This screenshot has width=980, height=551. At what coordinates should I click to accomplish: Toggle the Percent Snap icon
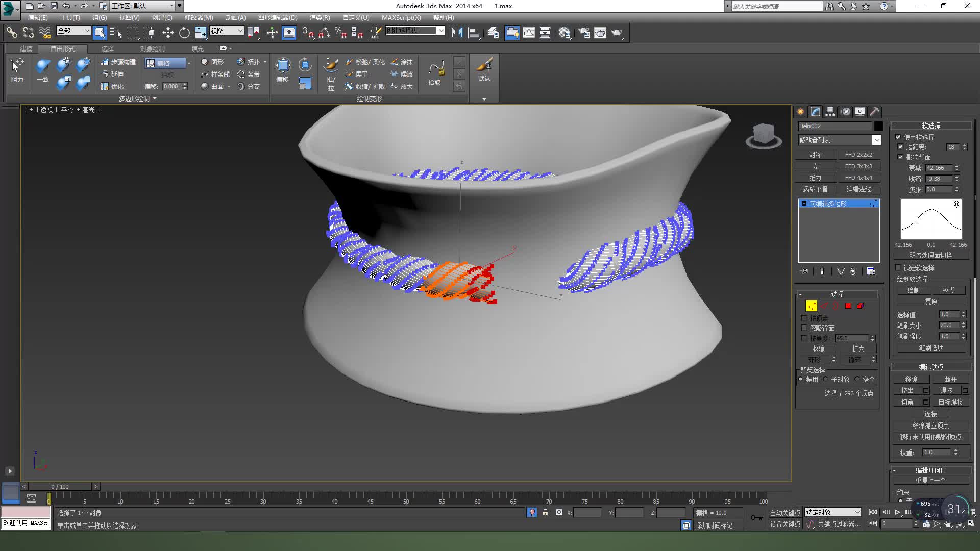[x=340, y=33]
